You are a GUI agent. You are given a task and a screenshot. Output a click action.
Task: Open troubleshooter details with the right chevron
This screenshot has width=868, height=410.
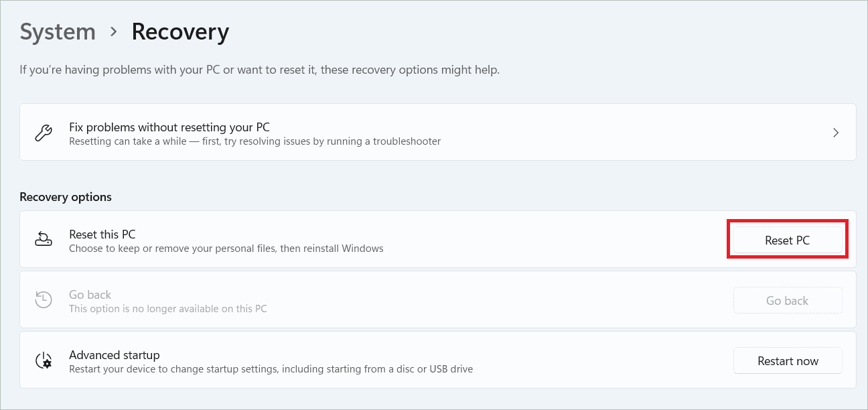click(x=835, y=132)
